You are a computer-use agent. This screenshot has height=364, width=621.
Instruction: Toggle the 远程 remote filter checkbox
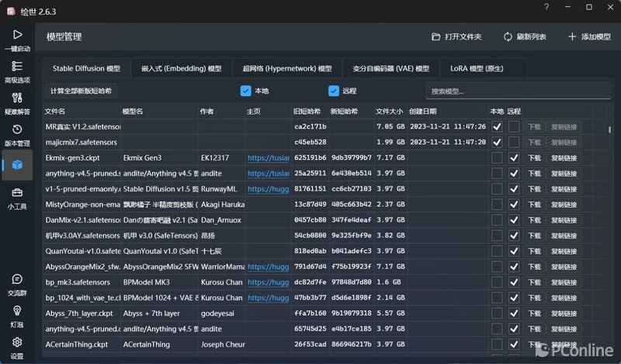[x=334, y=91]
